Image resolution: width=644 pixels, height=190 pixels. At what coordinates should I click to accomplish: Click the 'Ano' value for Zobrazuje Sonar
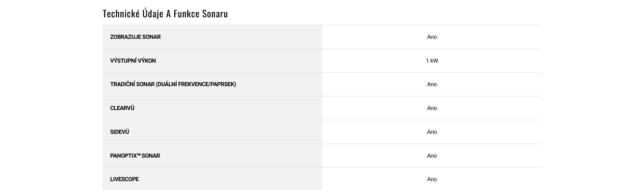point(431,37)
